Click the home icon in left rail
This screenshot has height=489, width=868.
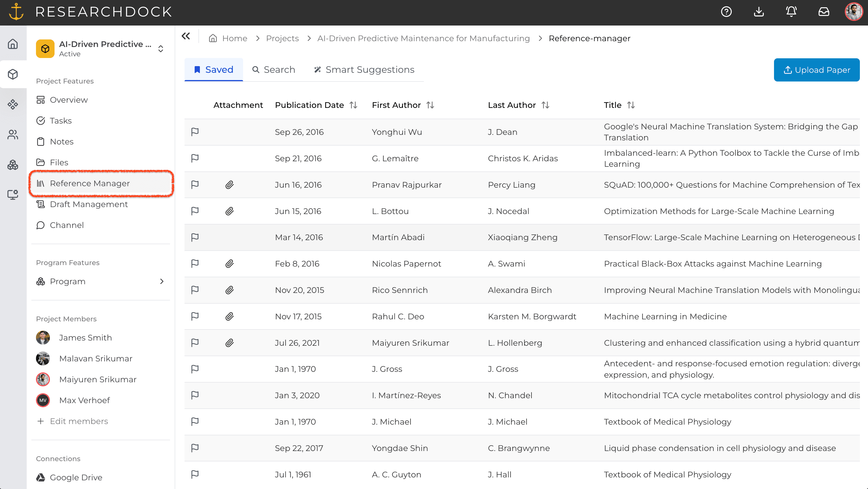pyautogui.click(x=13, y=44)
